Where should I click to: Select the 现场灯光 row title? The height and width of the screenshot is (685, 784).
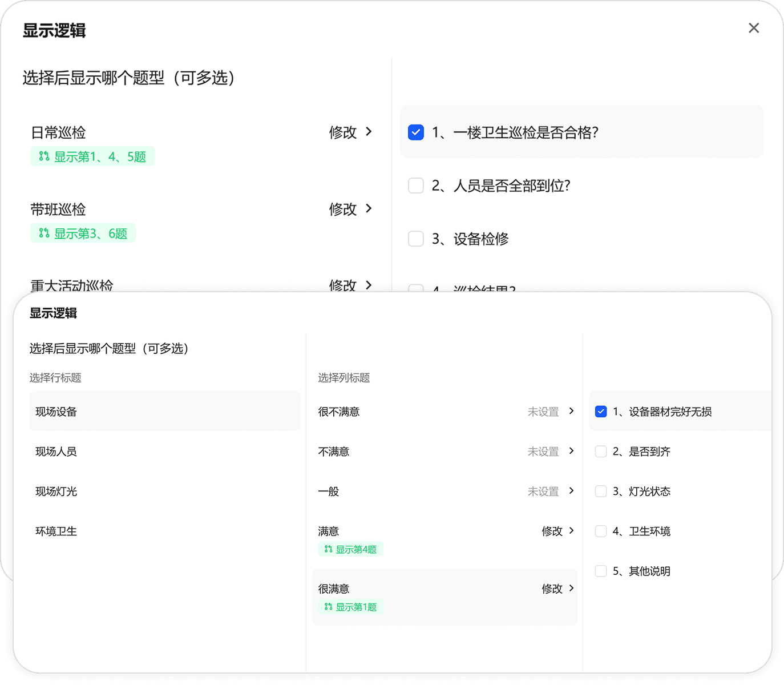click(x=56, y=491)
